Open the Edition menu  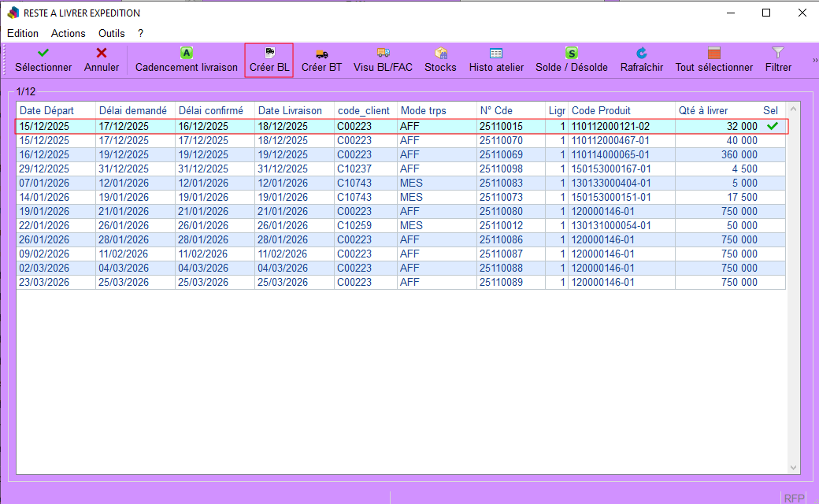pyautogui.click(x=23, y=33)
